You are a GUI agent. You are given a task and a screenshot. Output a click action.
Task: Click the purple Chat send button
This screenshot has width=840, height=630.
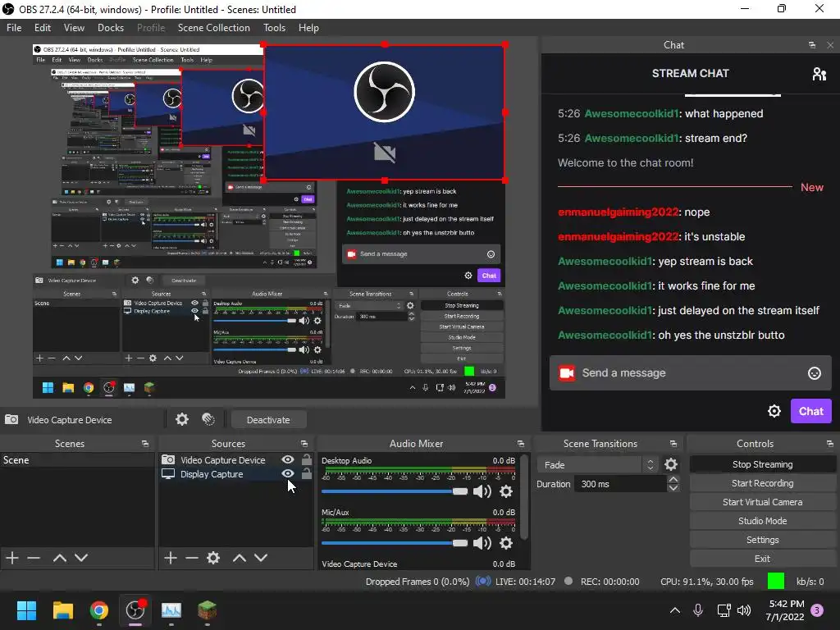[x=810, y=411]
